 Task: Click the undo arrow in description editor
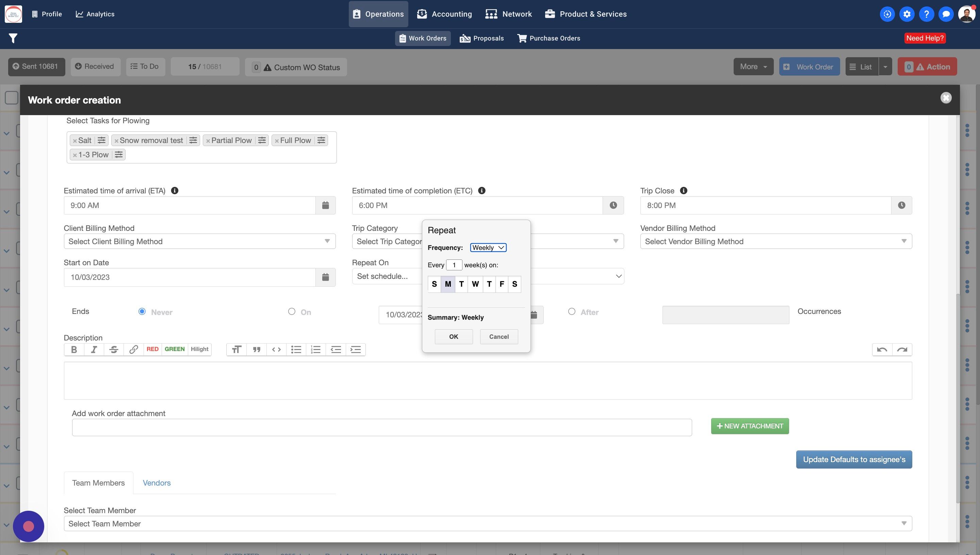pos(882,350)
